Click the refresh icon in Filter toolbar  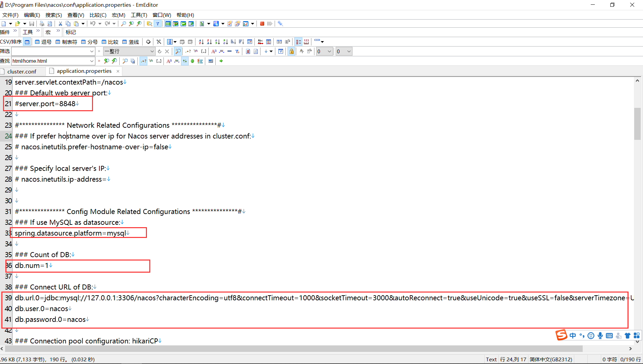coord(159,51)
